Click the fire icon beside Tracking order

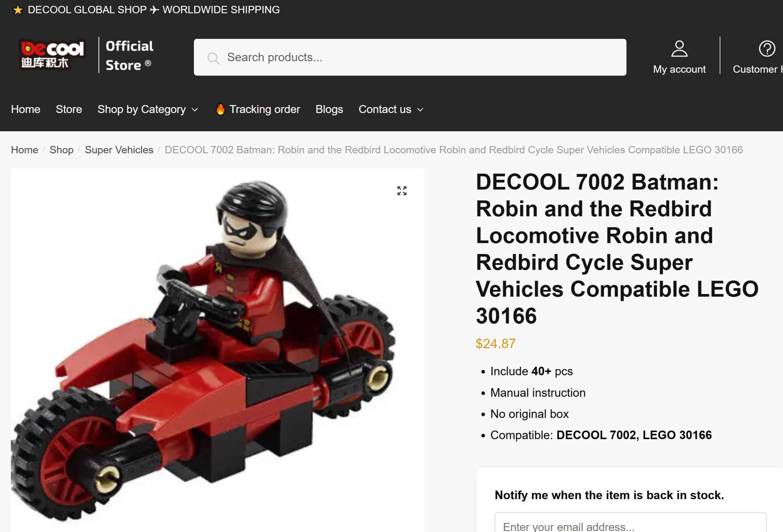(x=220, y=109)
